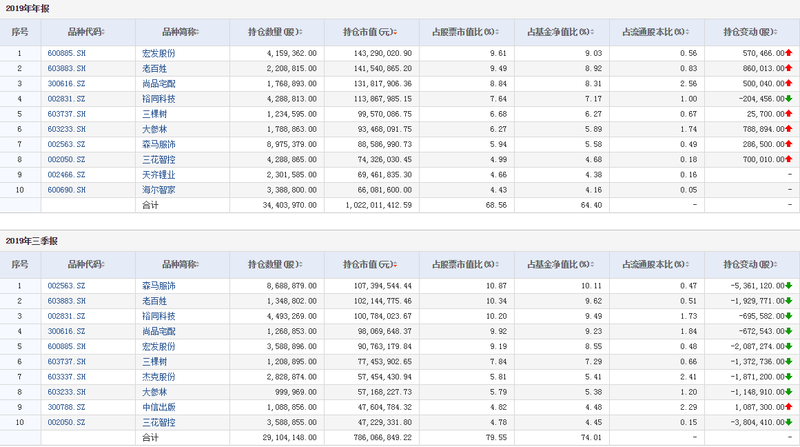Click red up arrow beside 860,013.00 in 2019年年报
This screenshot has height=447, width=800.
pyautogui.click(x=789, y=68)
